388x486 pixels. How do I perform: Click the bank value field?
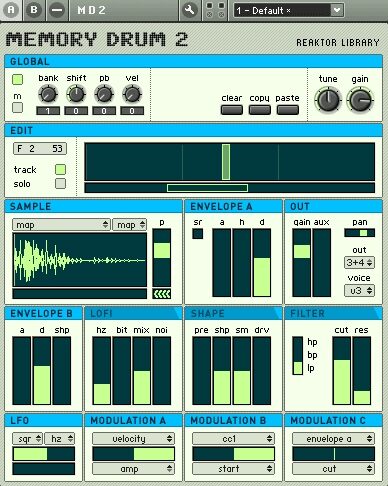[x=48, y=111]
